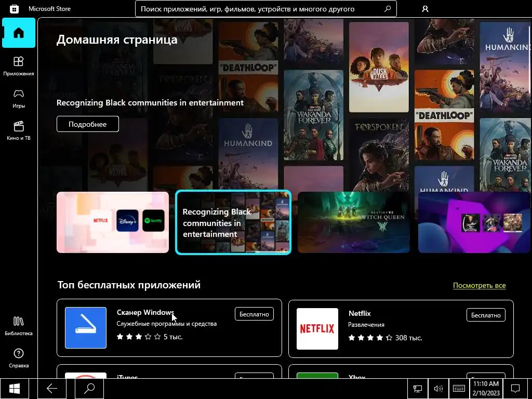Screen dimensions: 532x399
Task: Select the Destiny 2 Witch Queen banner
Action: (x=353, y=222)
